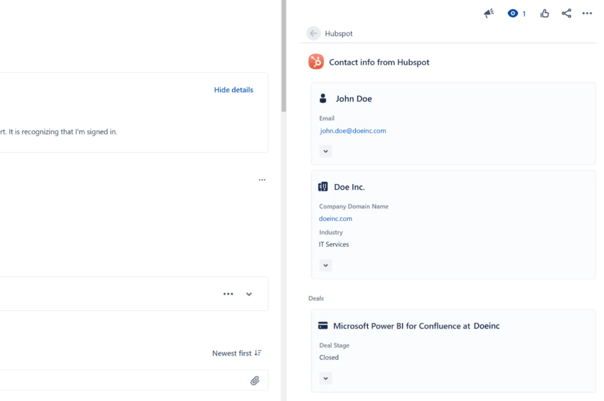The width and height of the screenshot is (604, 401).
Task: Click the Hubspot breadcrumb label
Action: coord(339,34)
